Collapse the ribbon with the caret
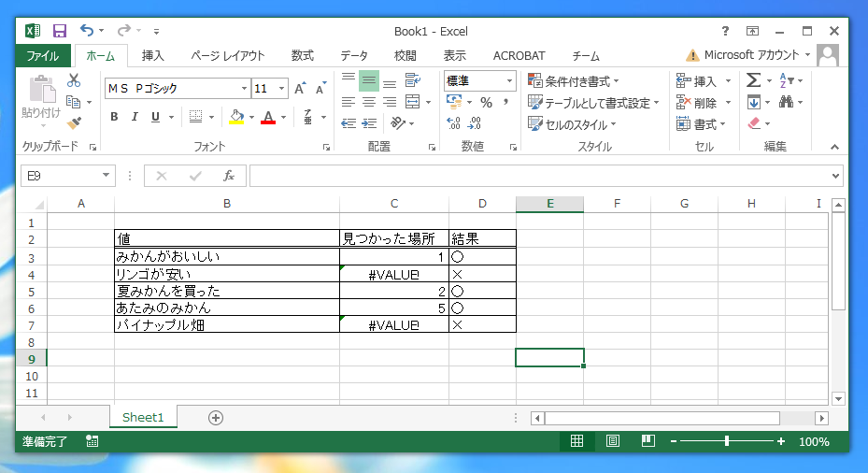 coord(834,147)
